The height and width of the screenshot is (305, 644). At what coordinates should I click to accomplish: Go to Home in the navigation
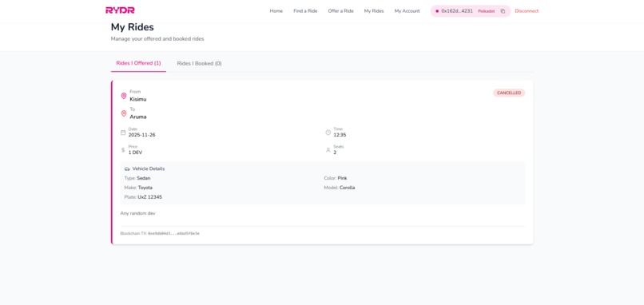pos(276,11)
